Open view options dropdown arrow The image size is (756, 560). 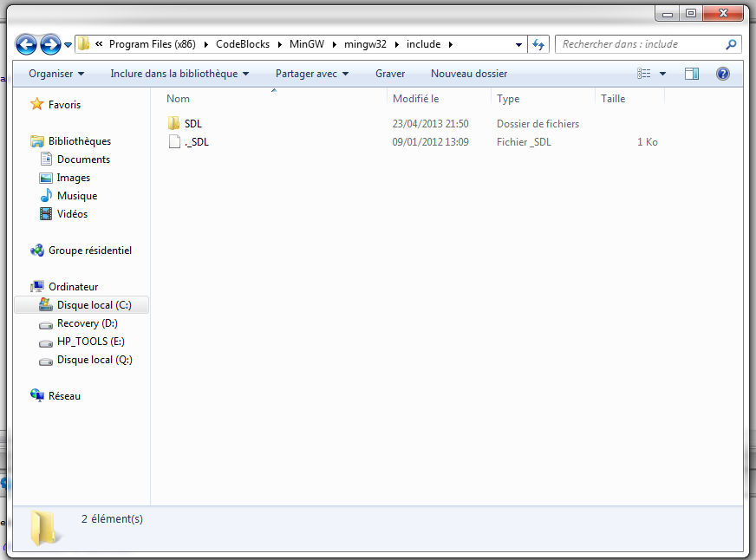click(x=662, y=74)
